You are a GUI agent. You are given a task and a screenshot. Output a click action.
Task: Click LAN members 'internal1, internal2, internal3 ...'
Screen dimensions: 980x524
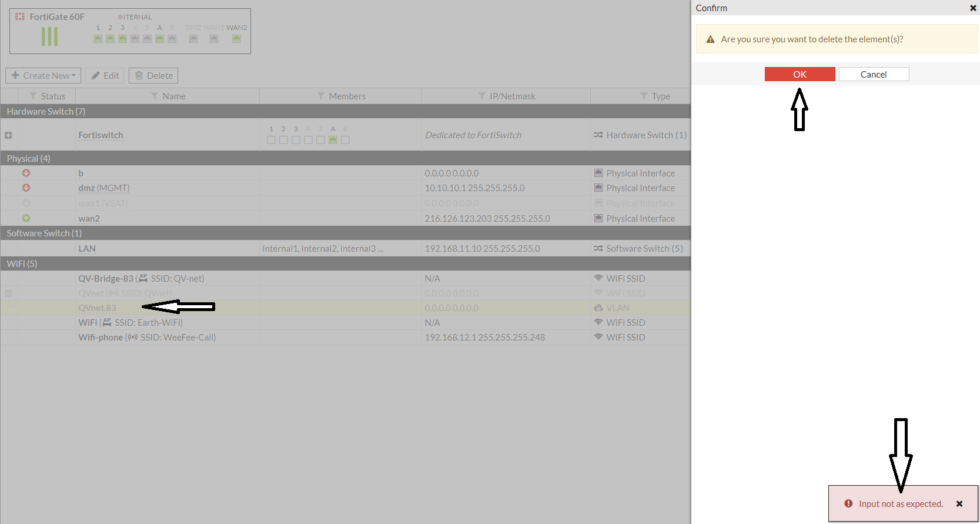click(x=323, y=249)
